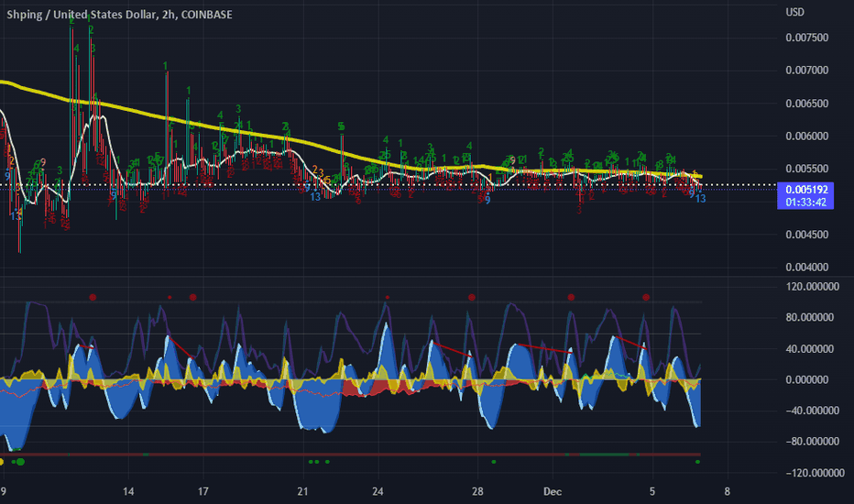Click the blue 13 countdown marker at latest candle
Viewport: 854px width, 504px height.
click(700, 199)
